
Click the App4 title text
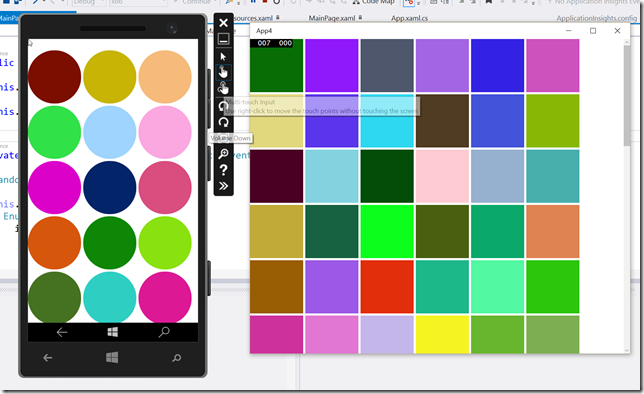264,31
